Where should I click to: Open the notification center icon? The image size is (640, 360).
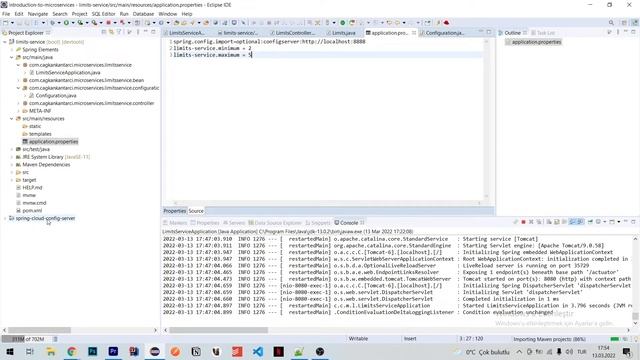click(627, 351)
